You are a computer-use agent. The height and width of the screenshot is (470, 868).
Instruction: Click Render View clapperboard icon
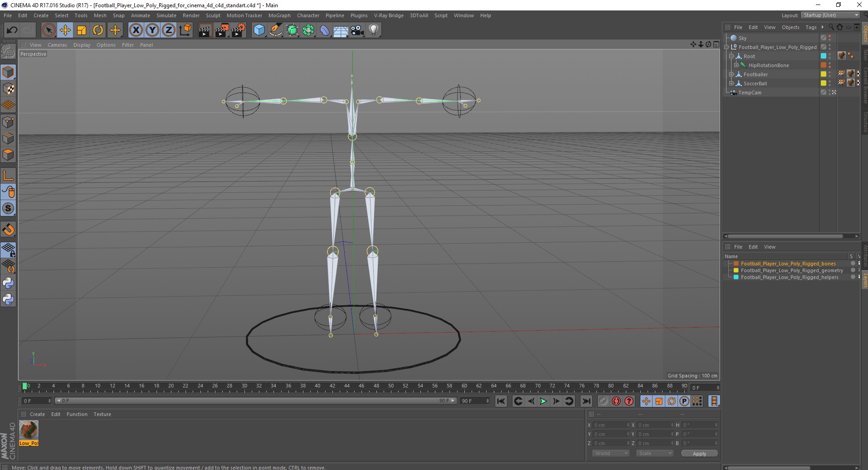point(205,30)
